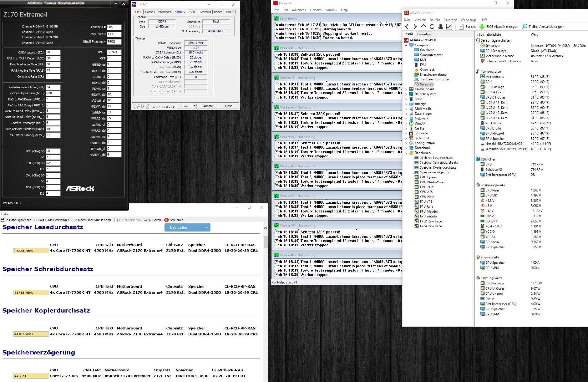Collapse the Computer tree node

[406, 45]
